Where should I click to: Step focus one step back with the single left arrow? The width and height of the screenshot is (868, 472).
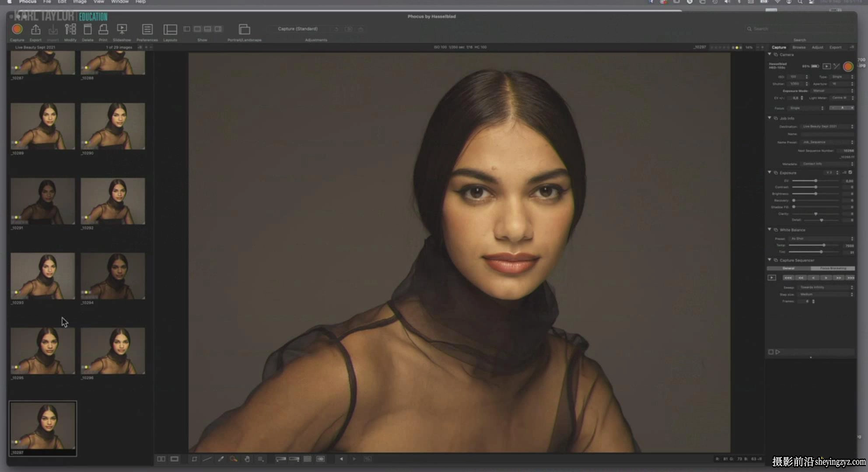pyautogui.click(x=813, y=278)
